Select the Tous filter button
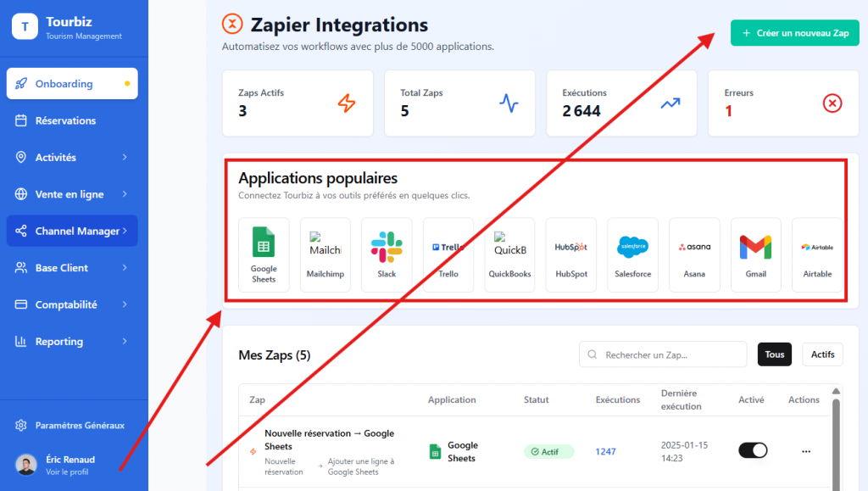This screenshot has height=491, width=868. [x=774, y=354]
